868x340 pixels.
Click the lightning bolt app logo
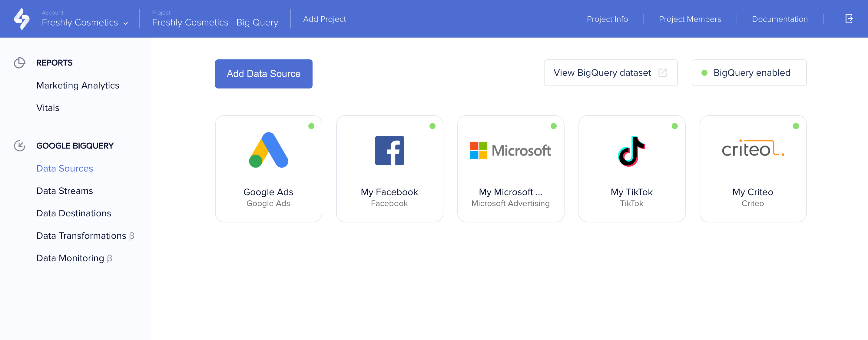22,19
